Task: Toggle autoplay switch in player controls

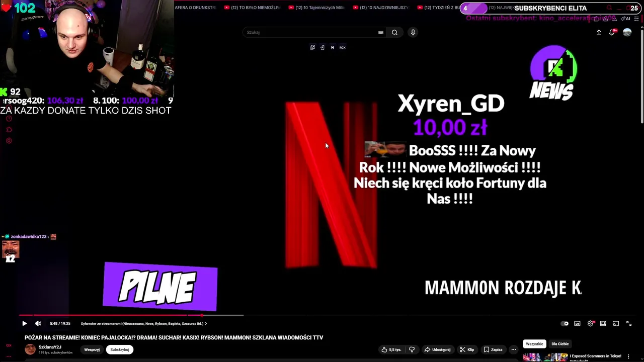Action: point(565,323)
